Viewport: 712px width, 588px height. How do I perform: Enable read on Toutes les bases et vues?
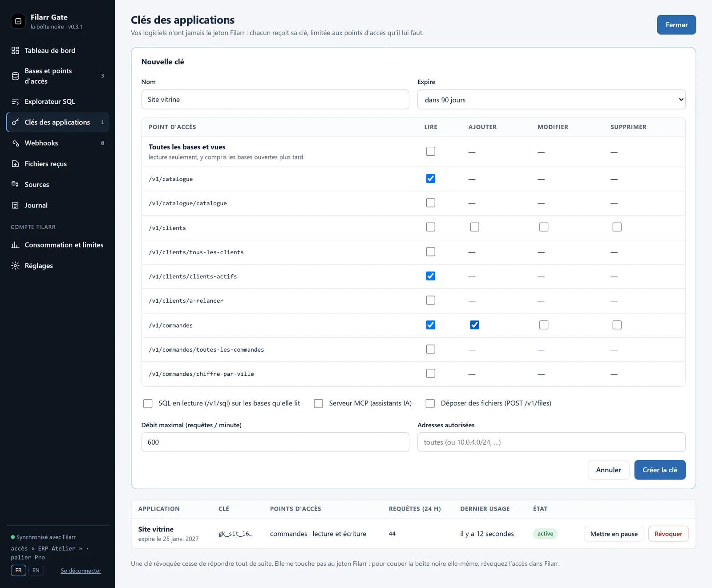tap(430, 151)
